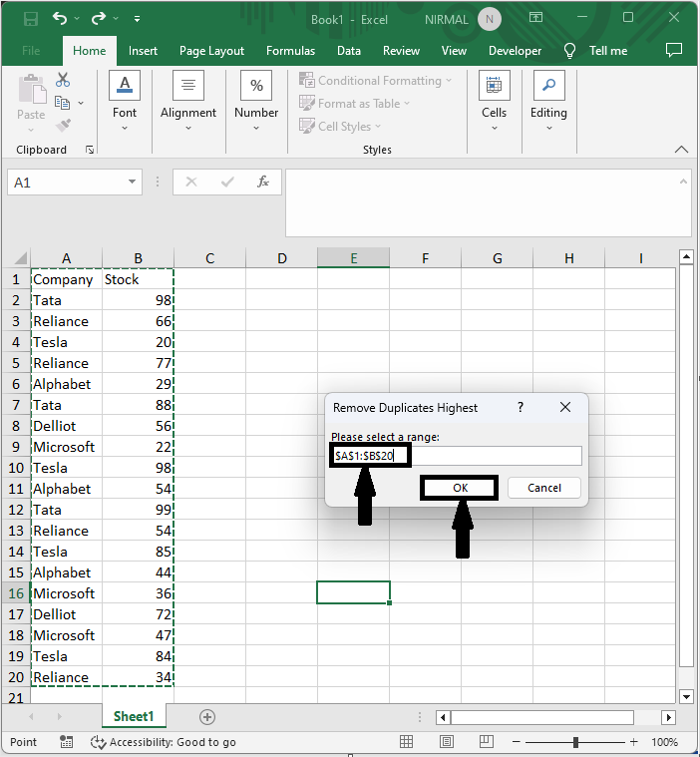Open Conditional Formatting menu

(375, 80)
